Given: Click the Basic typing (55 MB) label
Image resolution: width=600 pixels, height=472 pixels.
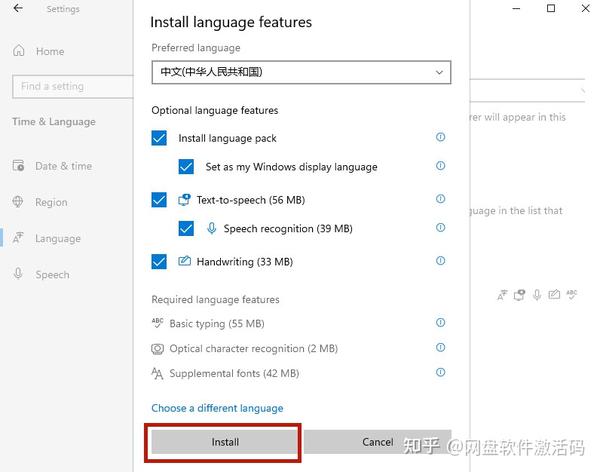Looking at the screenshot, I should [x=217, y=323].
